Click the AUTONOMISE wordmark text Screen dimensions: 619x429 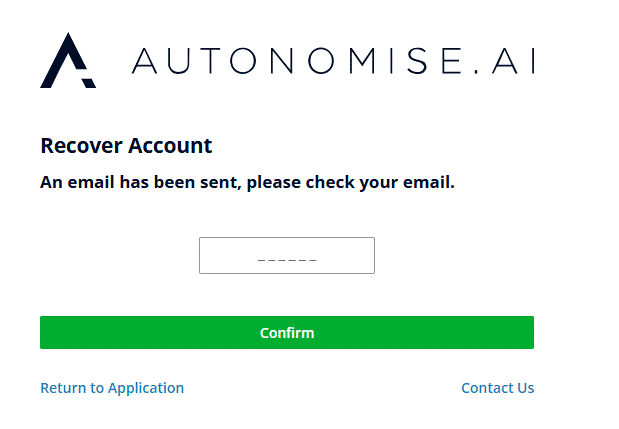point(298,61)
